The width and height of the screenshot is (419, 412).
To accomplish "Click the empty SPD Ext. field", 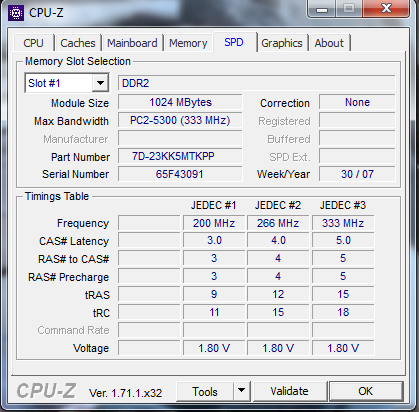I will coord(357,156).
